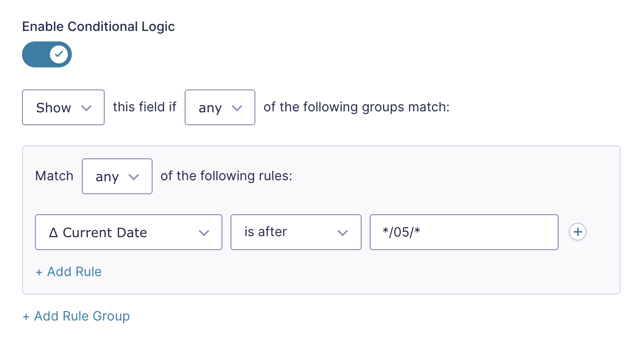This screenshot has width=644, height=344.
Task: Open the Current Date field selector
Action: (x=129, y=232)
